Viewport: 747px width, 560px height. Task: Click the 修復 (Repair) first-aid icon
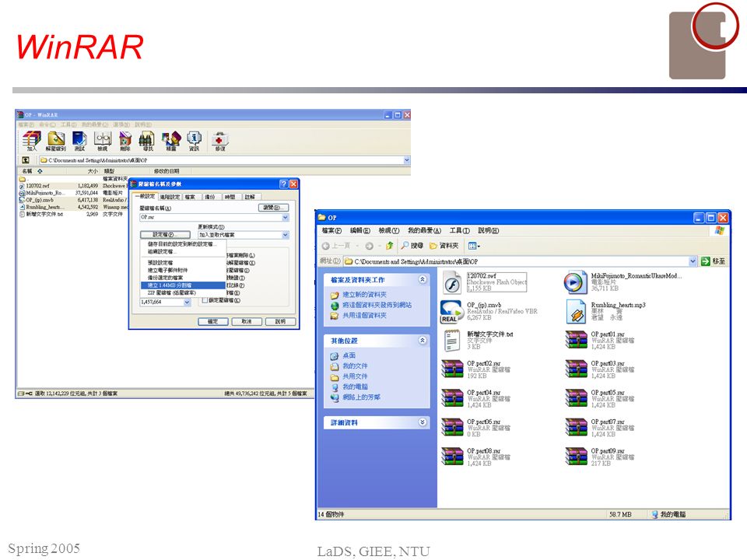(219, 141)
